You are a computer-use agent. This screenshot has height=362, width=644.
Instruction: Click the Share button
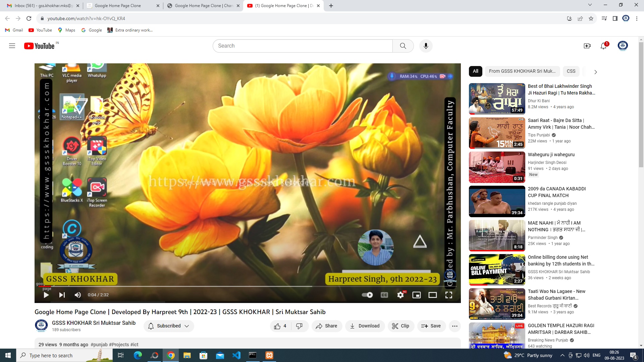coord(327,326)
